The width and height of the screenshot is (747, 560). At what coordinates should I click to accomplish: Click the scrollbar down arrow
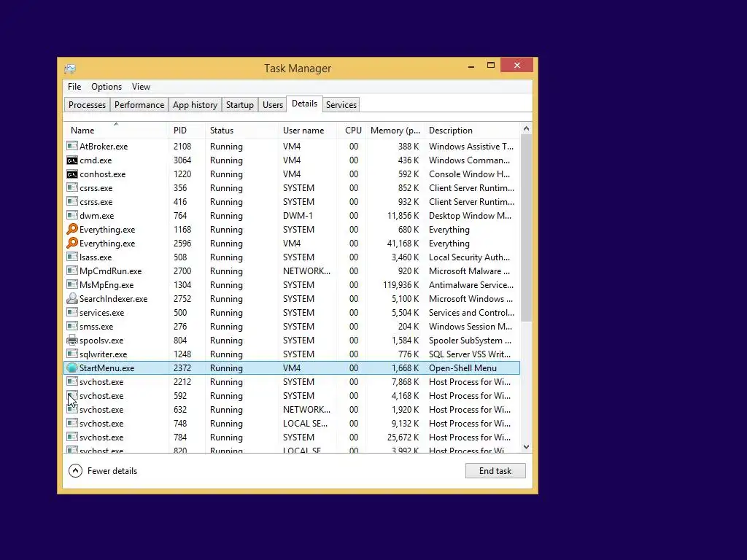[526, 447]
